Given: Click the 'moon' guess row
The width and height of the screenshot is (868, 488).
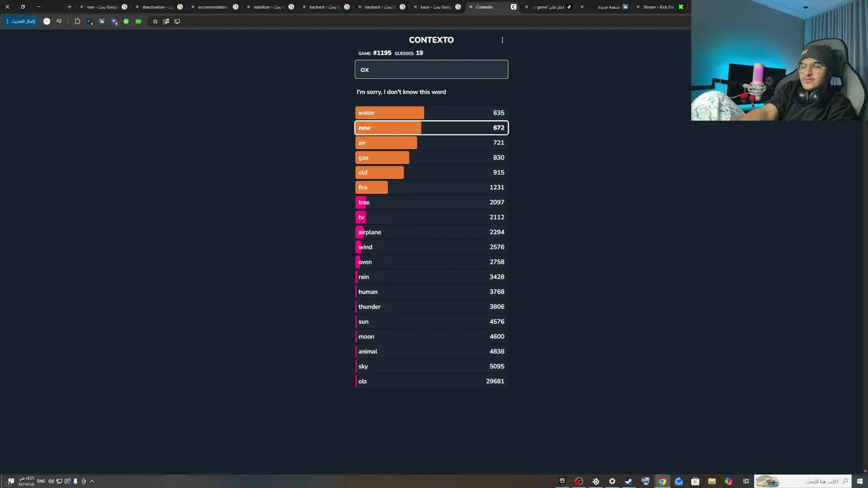Looking at the screenshot, I should [x=431, y=336].
